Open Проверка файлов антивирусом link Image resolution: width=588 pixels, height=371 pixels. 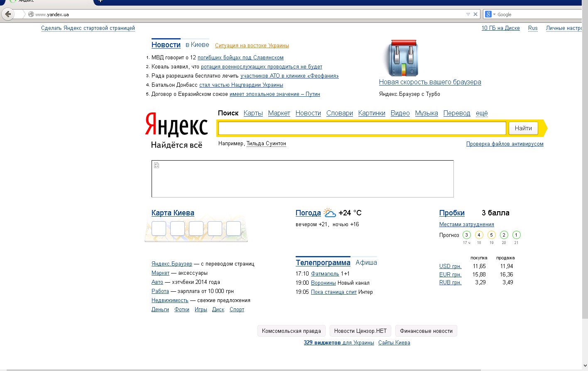pyautogui.click(x=505, y=144)
